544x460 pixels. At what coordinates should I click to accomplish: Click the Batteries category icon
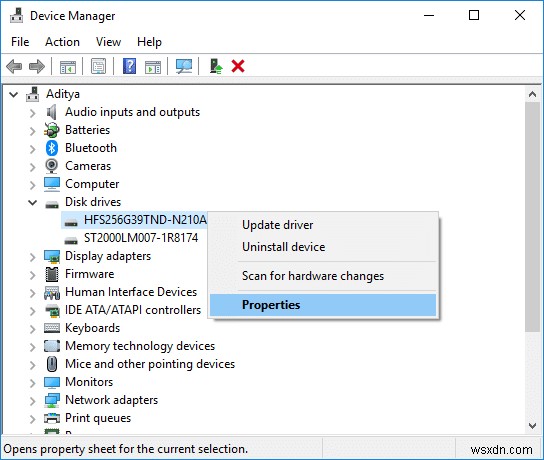(x=52, y=130)
